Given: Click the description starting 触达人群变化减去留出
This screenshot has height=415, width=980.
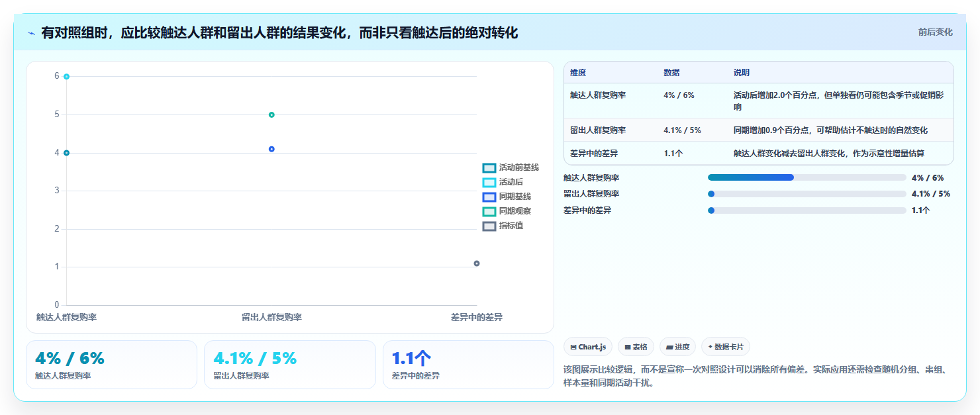Looking at the screenshot, I should click(829, 154).
